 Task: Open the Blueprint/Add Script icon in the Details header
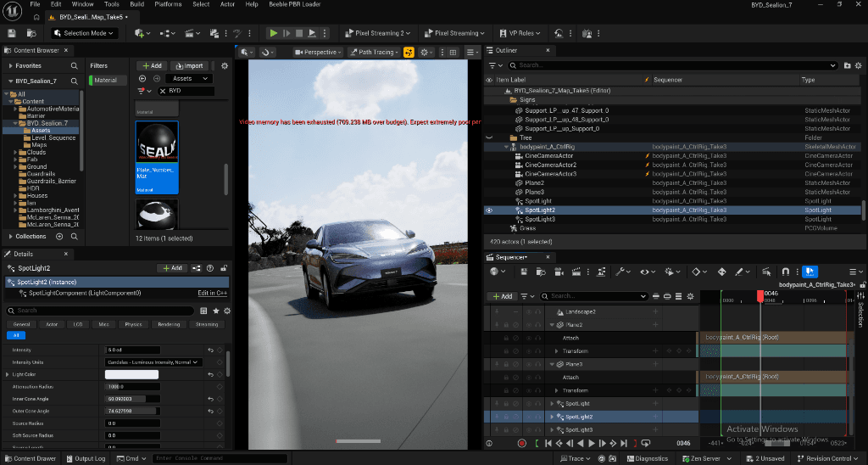[197, 268]
